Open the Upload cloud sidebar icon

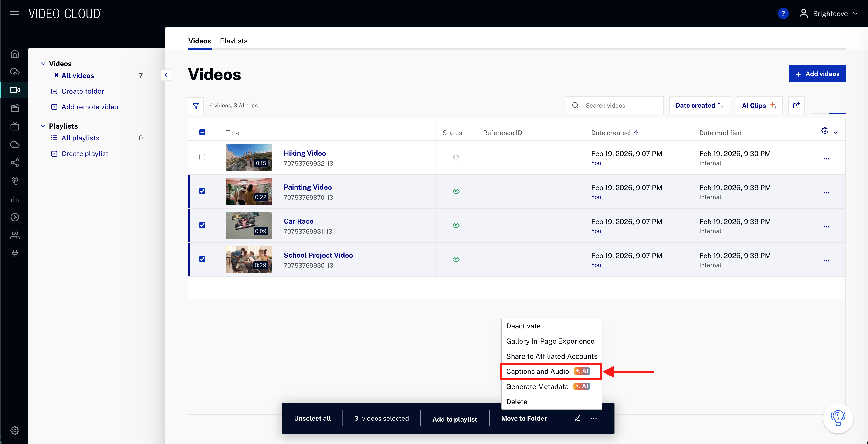tap(14, 72)
